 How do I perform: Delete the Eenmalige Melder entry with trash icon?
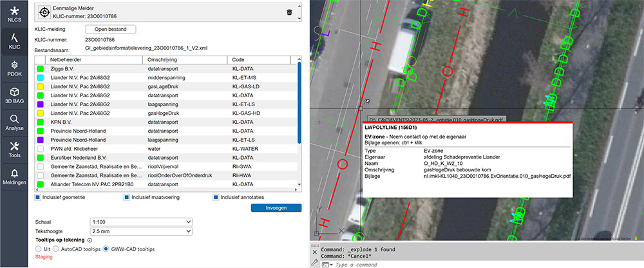click(289, 12)
